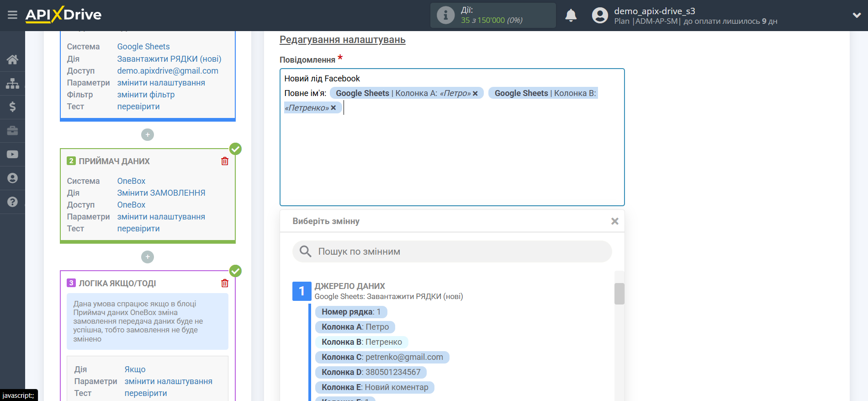Open the Якщо action link

click(135, 369)
